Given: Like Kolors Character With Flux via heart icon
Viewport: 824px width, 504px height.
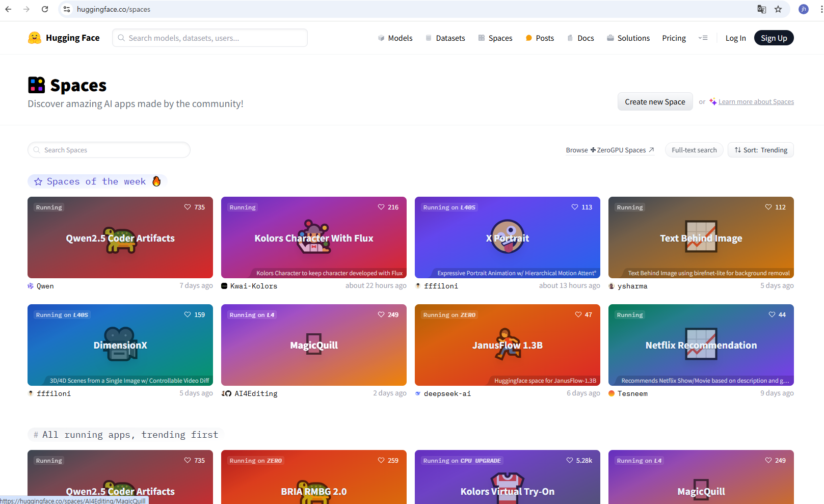Looking at the screenshot, I should pos(381,207).
